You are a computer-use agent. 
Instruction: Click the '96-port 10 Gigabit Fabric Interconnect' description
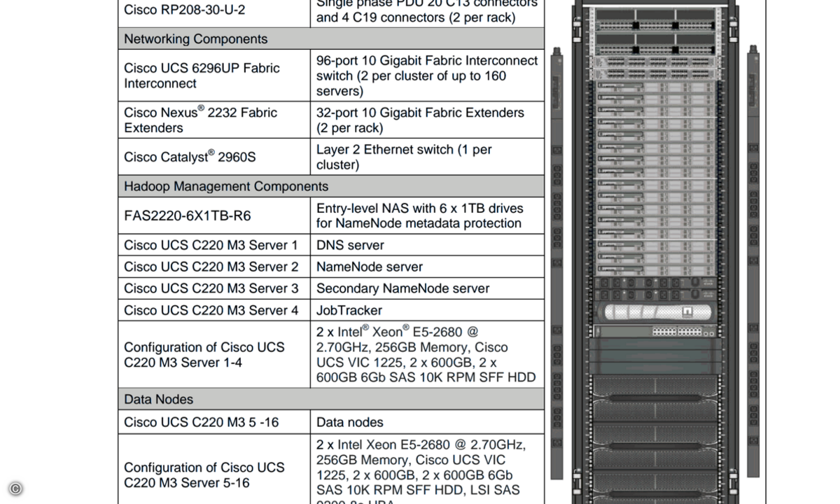pos(427,76)
